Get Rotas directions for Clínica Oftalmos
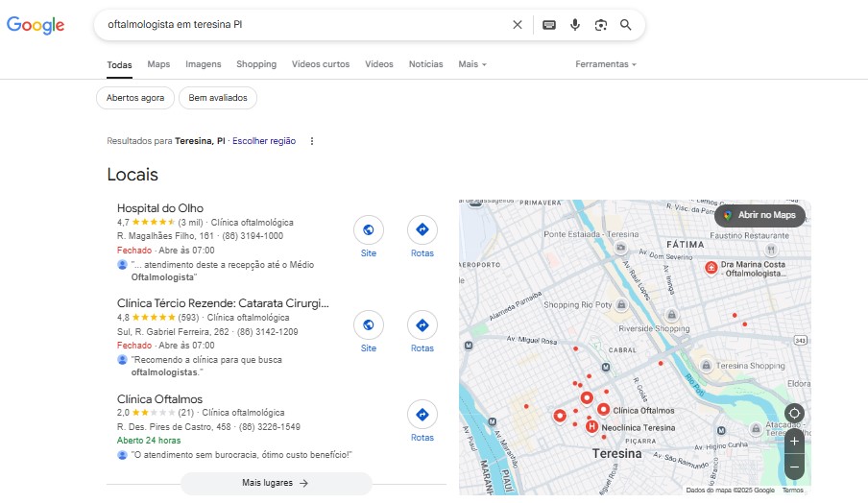 tap(422, 415)
